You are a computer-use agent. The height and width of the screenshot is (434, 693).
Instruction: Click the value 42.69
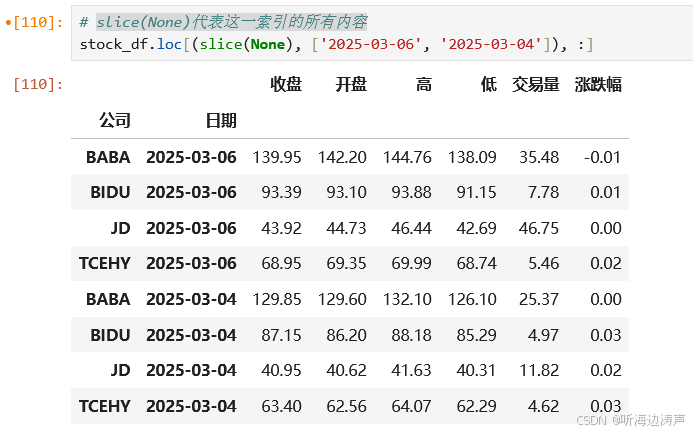click(476, 228)
